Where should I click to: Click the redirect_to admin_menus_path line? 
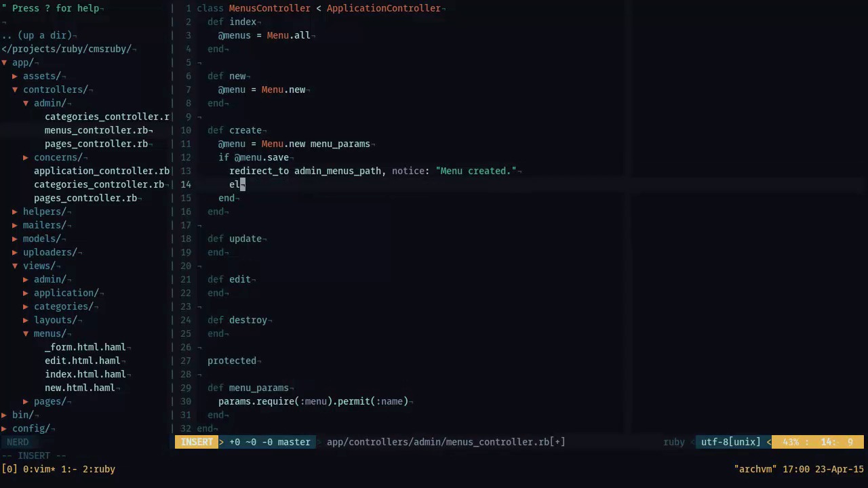pos(373,171)
